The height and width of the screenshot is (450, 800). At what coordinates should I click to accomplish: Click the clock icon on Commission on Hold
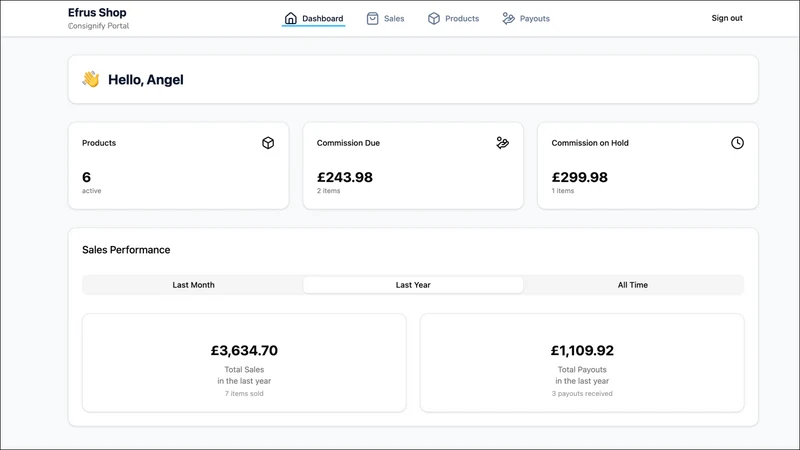[x=737, y=143]
